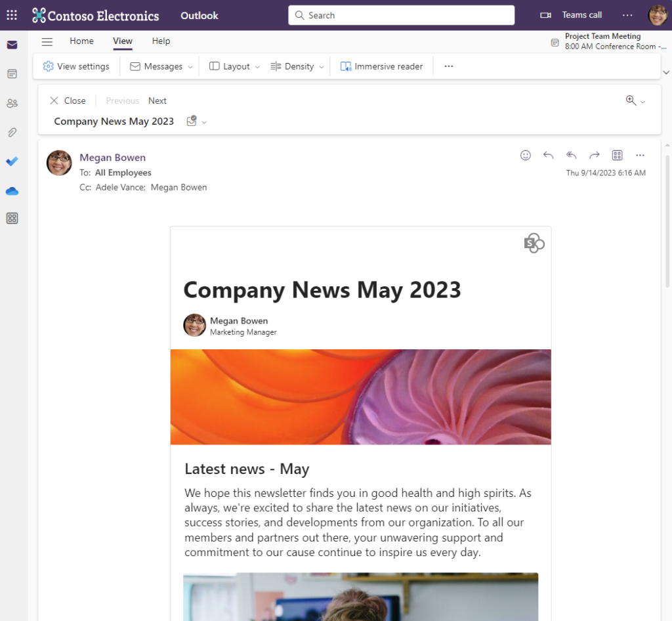Image resolution: width=672 pixels, height=621 pixels.
Task: Close the opened email
Action: click(x=68, y=100)
